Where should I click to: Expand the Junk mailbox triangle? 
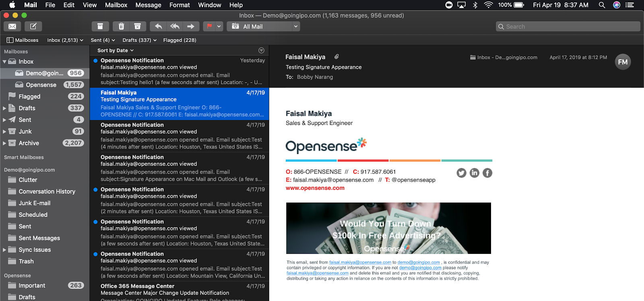click(x=4, y=132)
